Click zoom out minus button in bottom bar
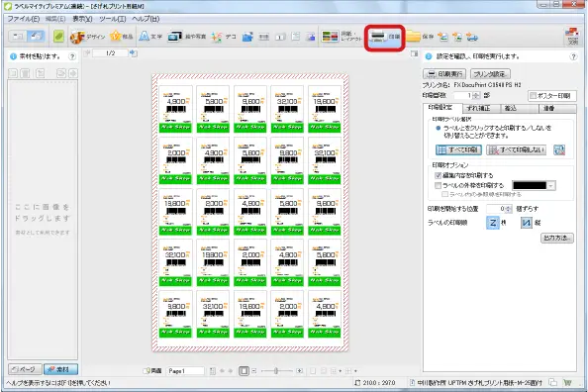588x392 pixels. (x=253, y=371)
